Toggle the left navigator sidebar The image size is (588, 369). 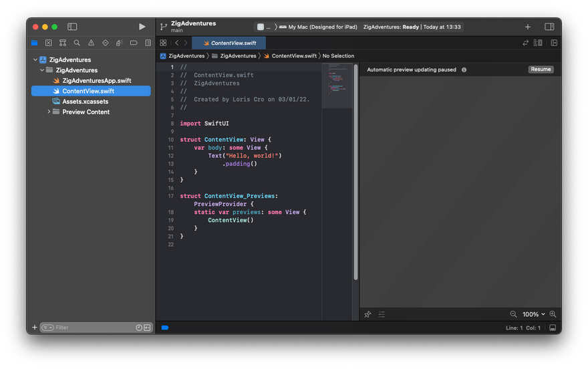[72, 27]
